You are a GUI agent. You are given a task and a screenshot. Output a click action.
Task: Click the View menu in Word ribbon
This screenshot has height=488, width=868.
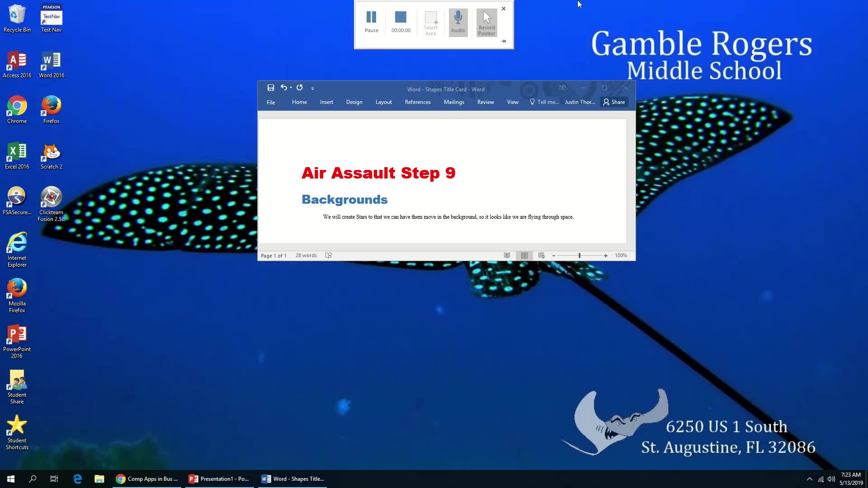[513, 102]
